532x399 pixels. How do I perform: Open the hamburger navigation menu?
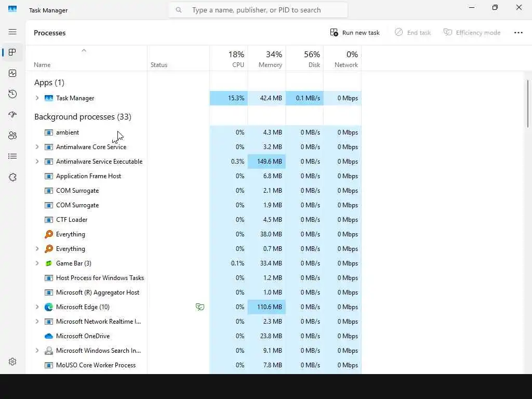(12, 32)
